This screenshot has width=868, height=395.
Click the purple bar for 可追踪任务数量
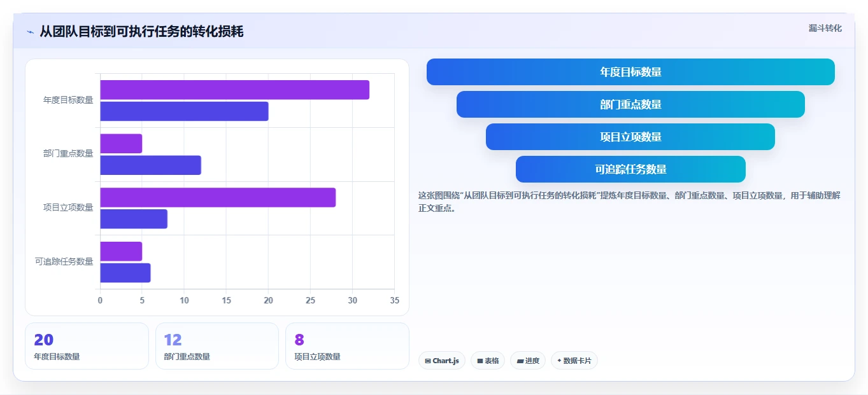pyautogui.click(x=121, y=251)
